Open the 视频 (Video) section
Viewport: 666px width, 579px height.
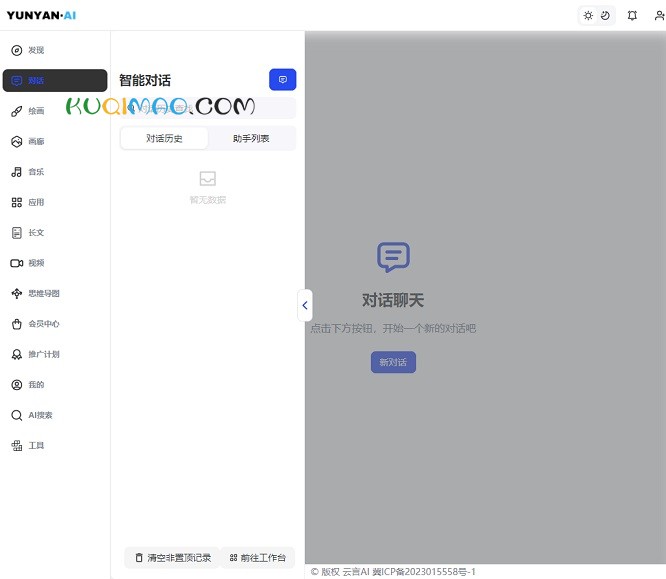[x=36, y=263]
